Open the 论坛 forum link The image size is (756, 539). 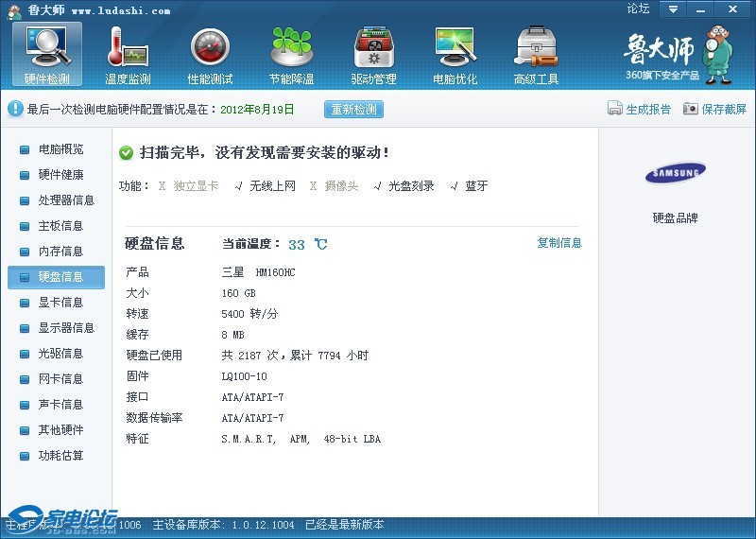pyautogui.click(x=638, y=9)
